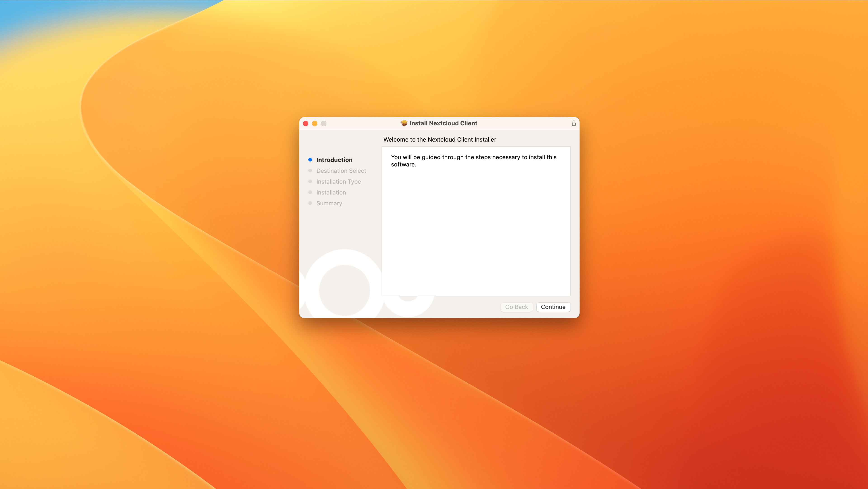Click the 'You will be guided through' text

tap(473, 161)
